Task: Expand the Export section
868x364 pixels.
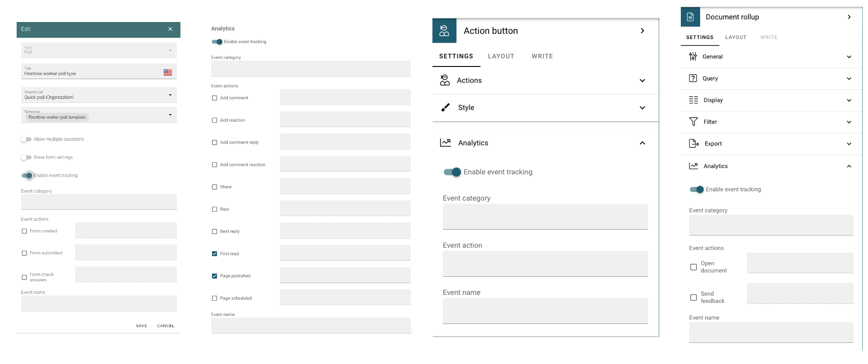Action: pos(849,144)
